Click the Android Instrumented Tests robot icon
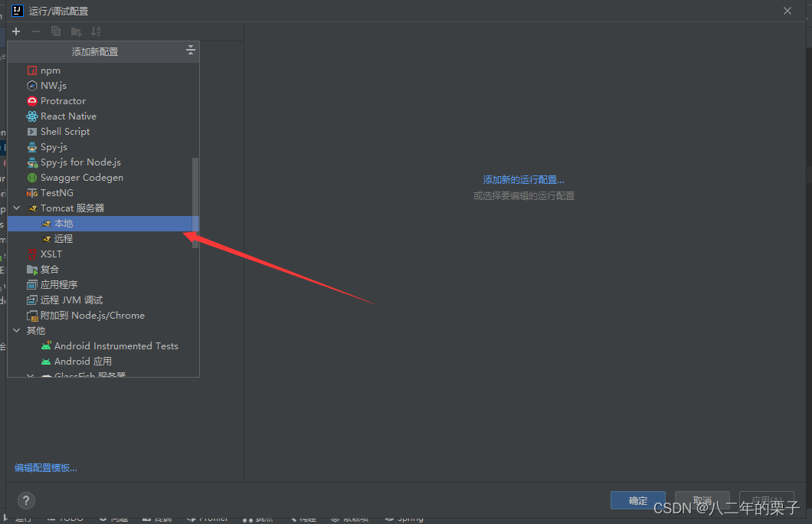Viewport: 812px width, 524px height. coord(46,346)
